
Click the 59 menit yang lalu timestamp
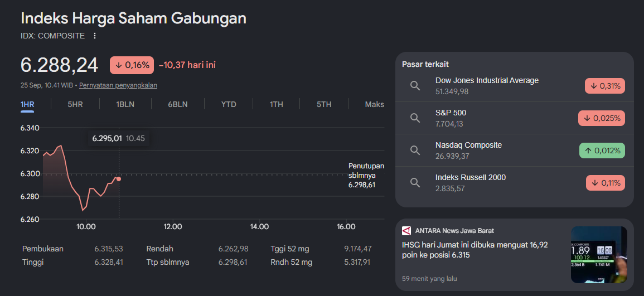click(429, 279)
